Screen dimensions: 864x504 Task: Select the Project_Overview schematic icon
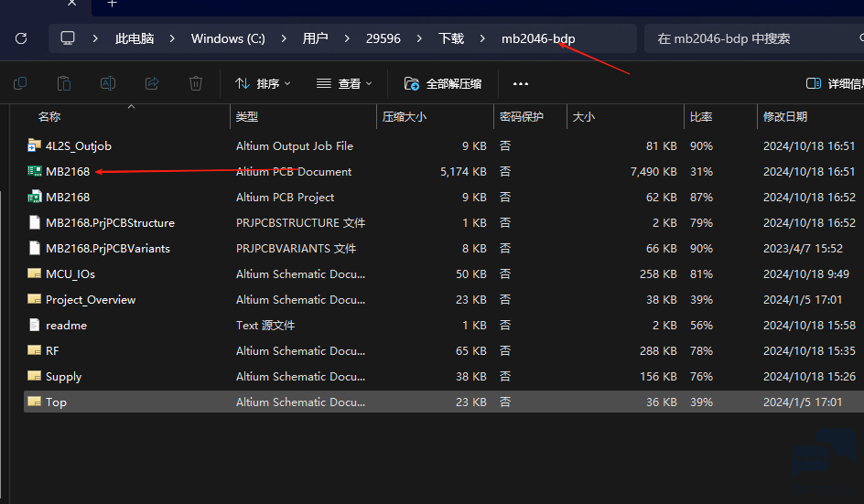tap(34, 299)
